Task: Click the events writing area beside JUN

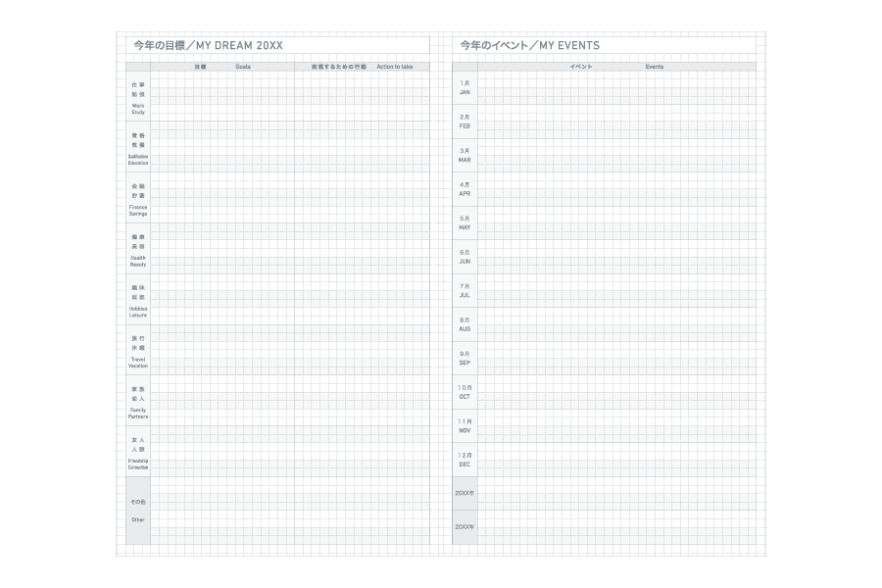Action: 616,257
